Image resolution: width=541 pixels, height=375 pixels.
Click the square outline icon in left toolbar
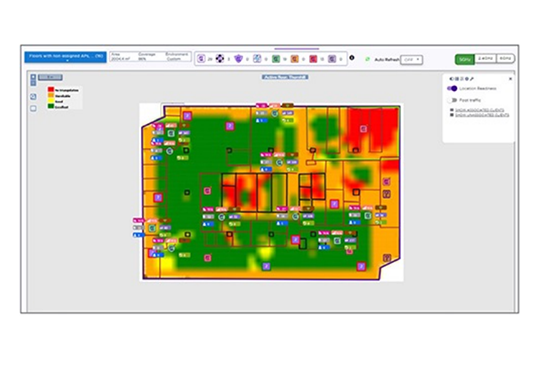(x=33, y=108)
